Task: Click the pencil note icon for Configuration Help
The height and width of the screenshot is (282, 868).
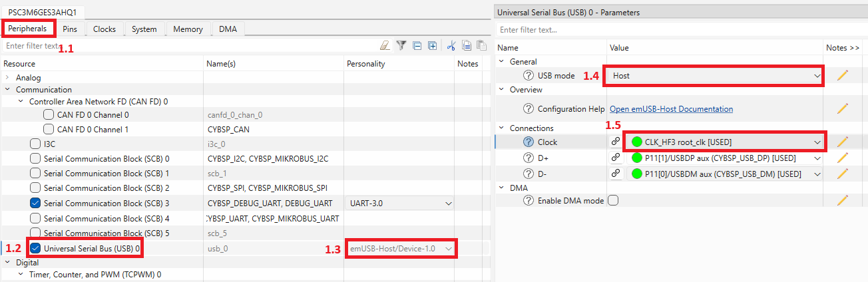Action: pyautogui.click(x=843, y=108)
